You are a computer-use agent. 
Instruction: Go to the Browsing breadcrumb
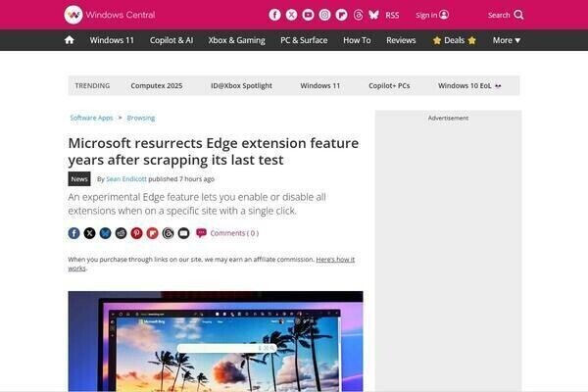point(140,118)
